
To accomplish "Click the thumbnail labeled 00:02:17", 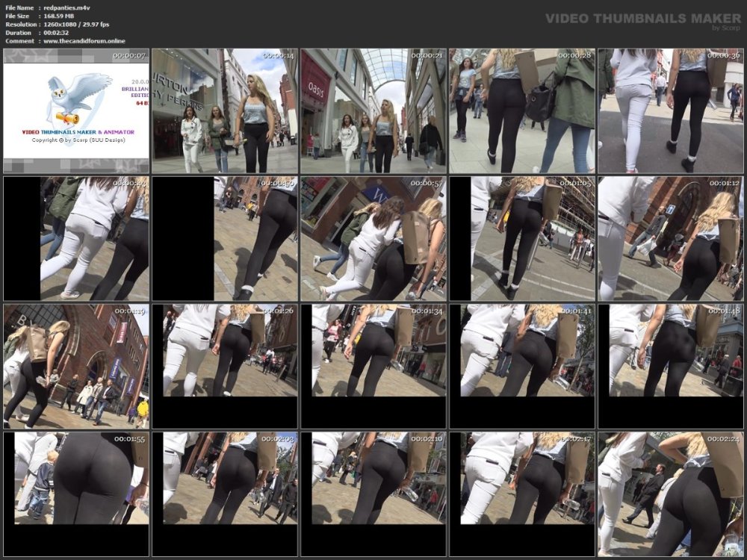I will [522, 494].
